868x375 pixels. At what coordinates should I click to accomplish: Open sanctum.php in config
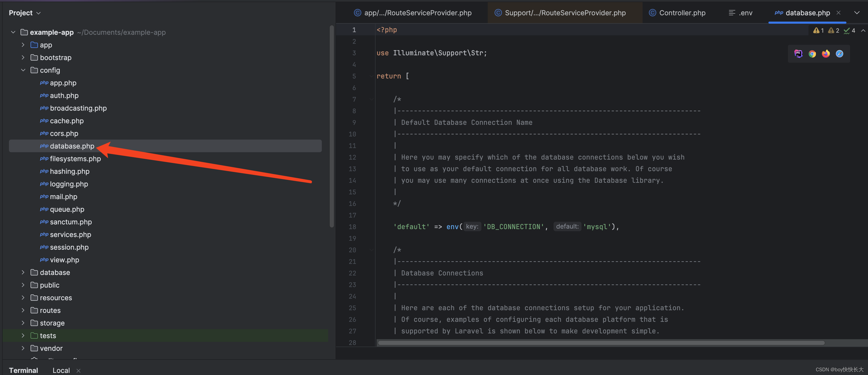tap(71, 222)
